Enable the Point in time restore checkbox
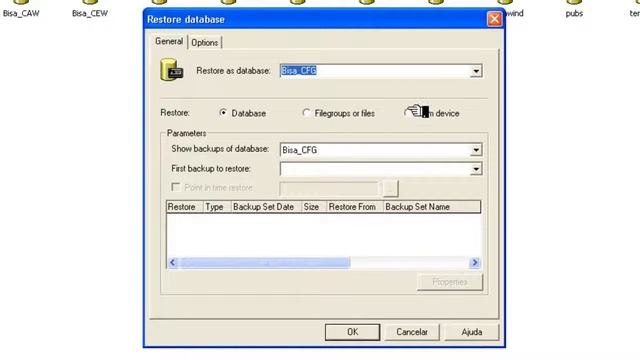 (176, 187)
